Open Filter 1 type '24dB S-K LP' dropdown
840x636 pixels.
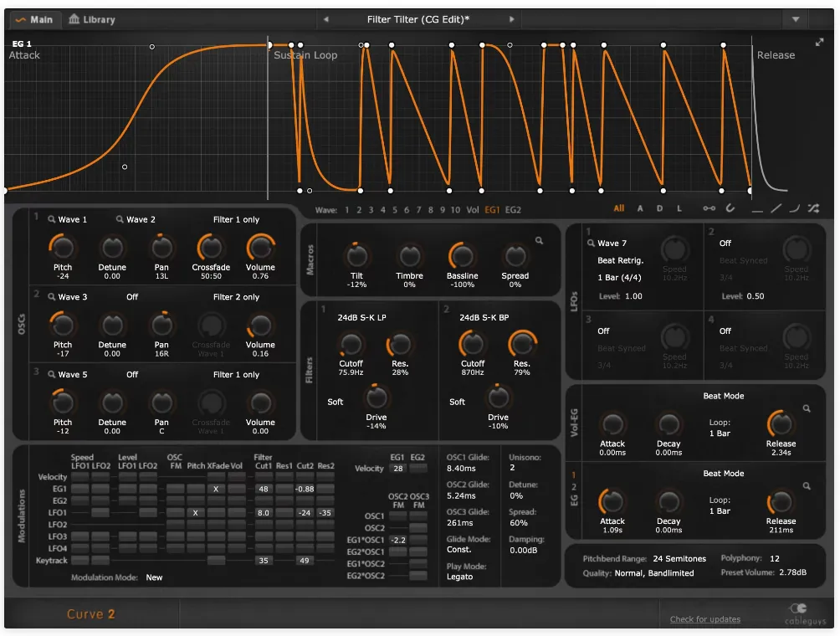coord(361,317)
